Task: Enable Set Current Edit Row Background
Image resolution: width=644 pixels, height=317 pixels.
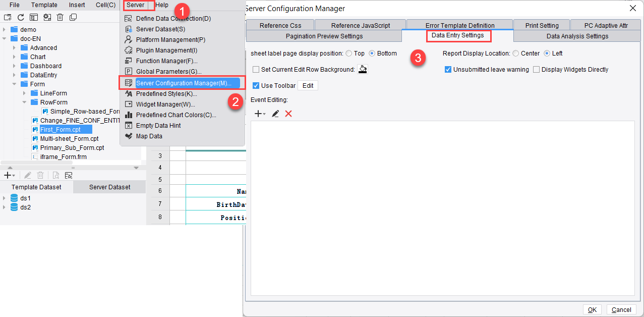Action: [256, 70]
